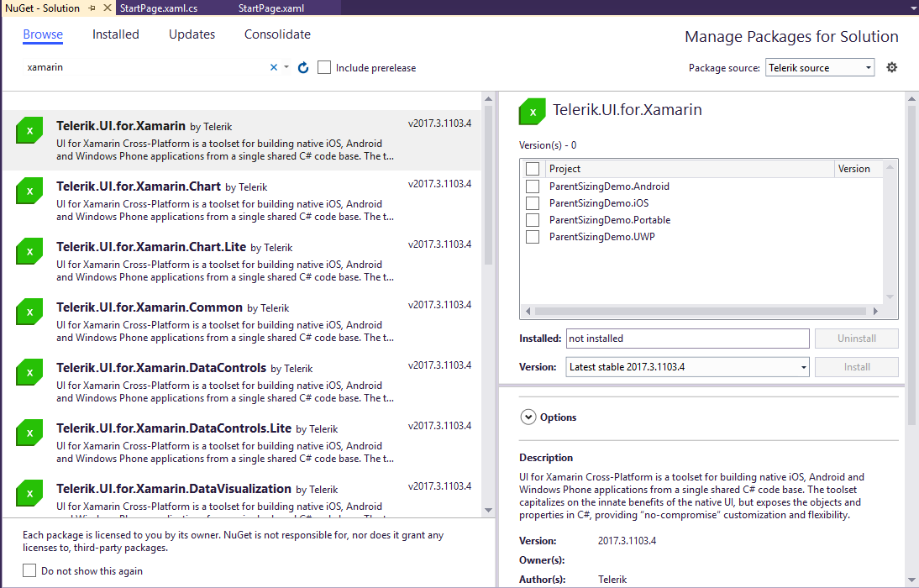Click the Telerik.UI.for.Xamarin.DataControls package icon
This screenshot has height=588, width=919.
(x=29, y=371)
